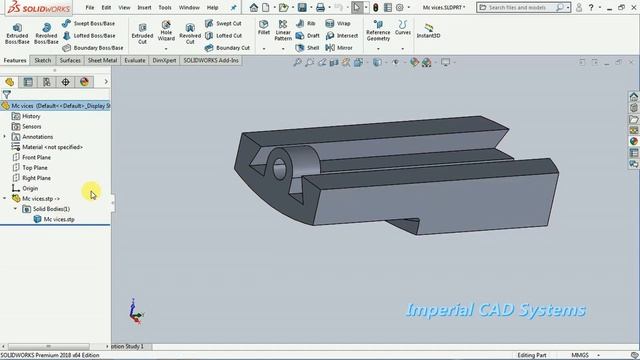The height and width of the screenshot is (360, 640).
Task: Choose the Lofted Cut feature
Action: pos(223,36)
